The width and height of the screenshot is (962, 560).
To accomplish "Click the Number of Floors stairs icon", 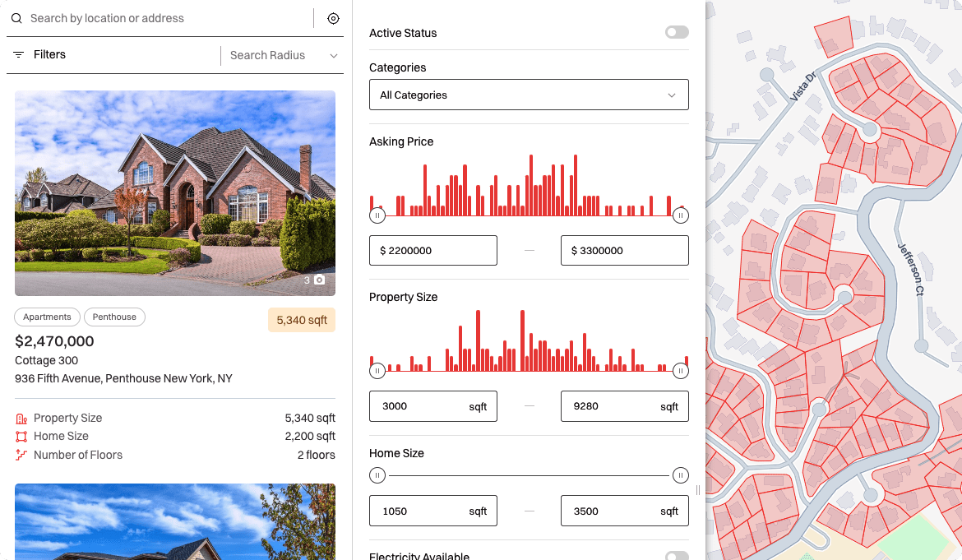I will coord(21,455).
